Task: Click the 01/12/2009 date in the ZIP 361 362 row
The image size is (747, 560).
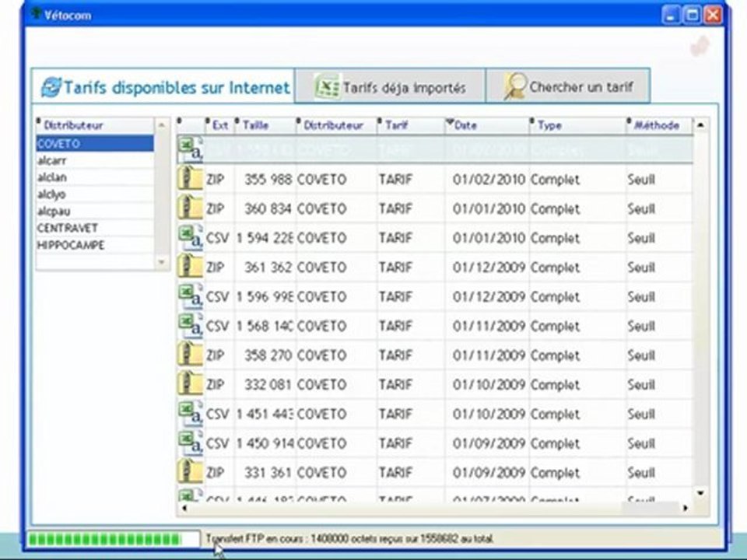Action: pos(489,267)
